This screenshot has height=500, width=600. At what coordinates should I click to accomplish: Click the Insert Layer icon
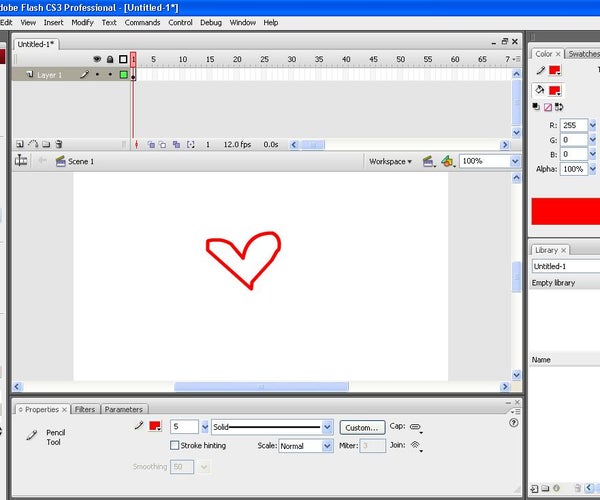pos(20,144)
